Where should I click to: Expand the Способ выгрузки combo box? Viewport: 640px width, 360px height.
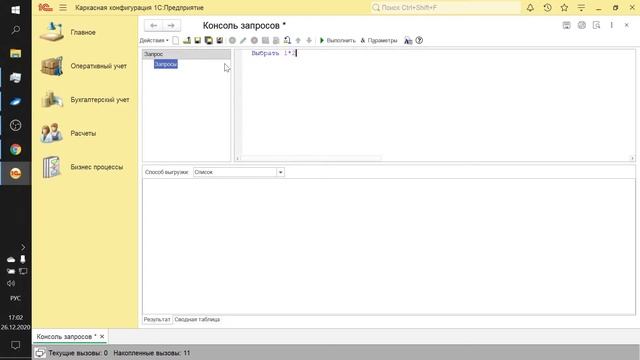(280, 172)
